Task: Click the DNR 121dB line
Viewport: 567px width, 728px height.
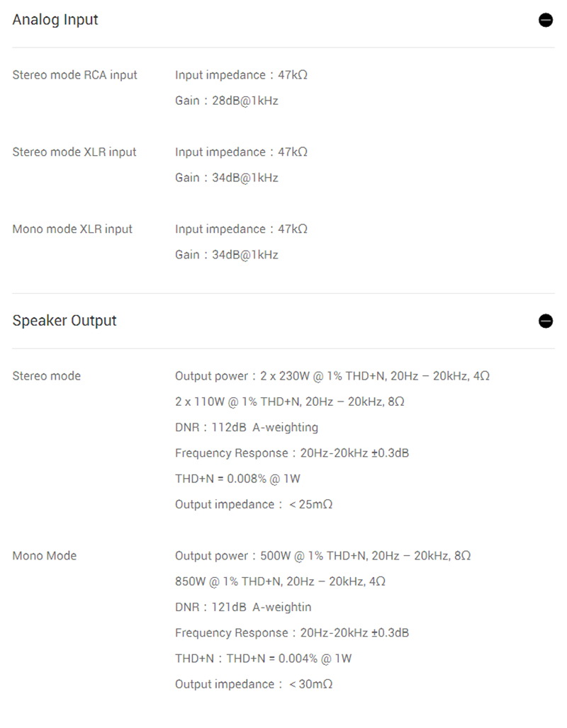Action: coord(243,607)
